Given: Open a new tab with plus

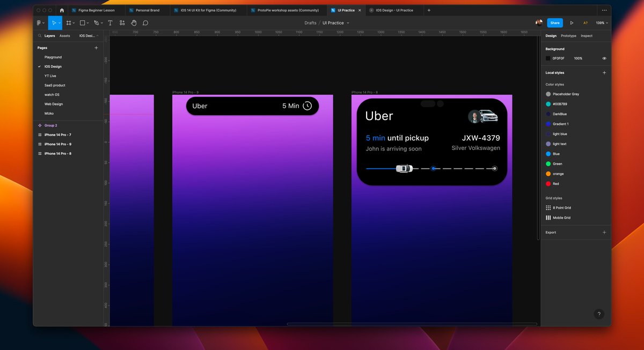Looking at the screenshot, I should click(x=429, y=10).
